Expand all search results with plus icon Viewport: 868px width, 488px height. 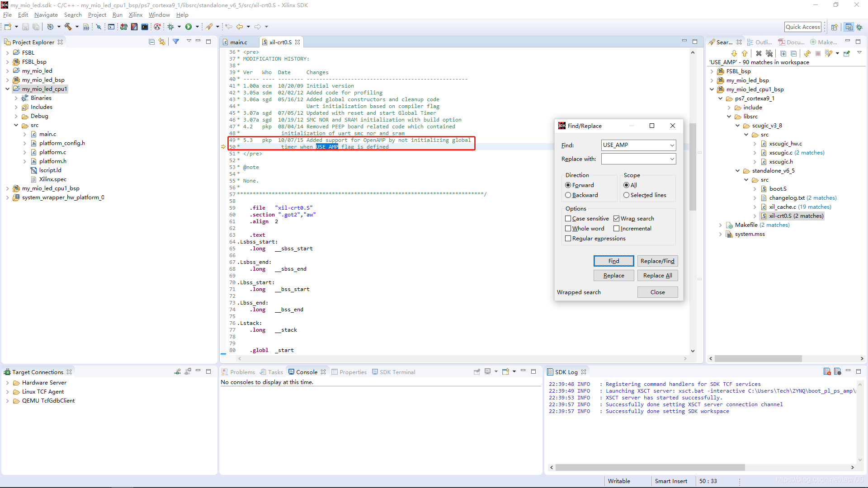tap(783, 53)
